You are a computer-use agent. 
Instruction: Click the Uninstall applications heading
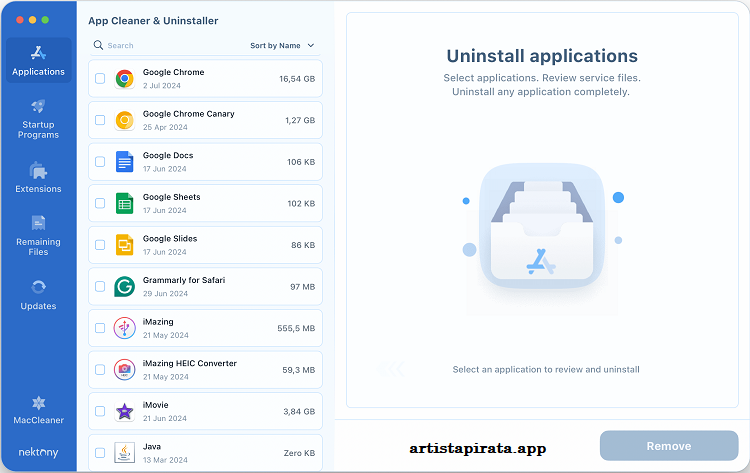[542, 56]
